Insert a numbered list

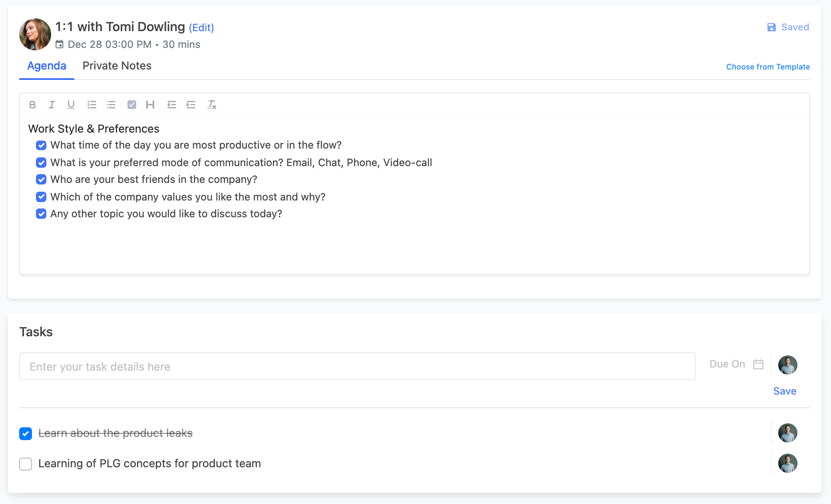pyautogui.click(x=92, y=105)
